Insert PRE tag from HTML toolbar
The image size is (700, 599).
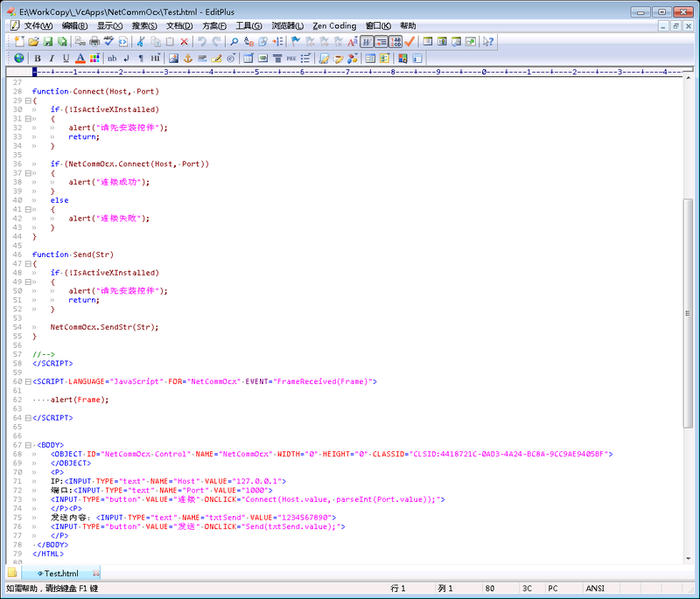(x=291, y=59)
